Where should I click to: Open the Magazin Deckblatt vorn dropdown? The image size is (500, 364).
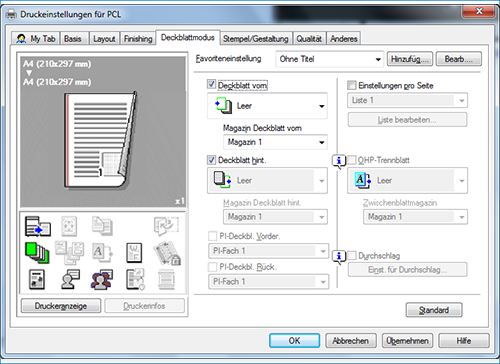[275, 142]
